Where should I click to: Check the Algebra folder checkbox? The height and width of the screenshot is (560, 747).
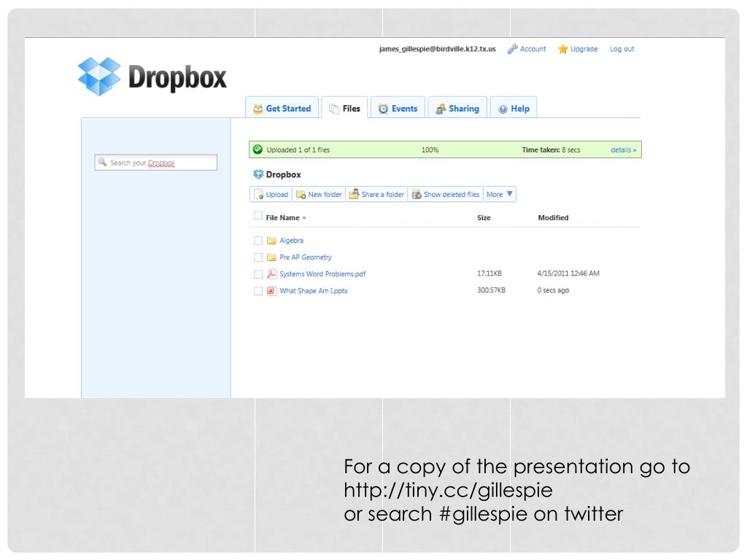click(258, 241)
